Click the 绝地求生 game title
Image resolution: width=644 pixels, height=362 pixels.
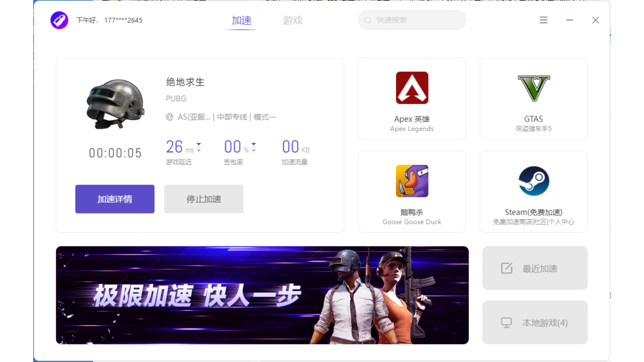[185, 82]
